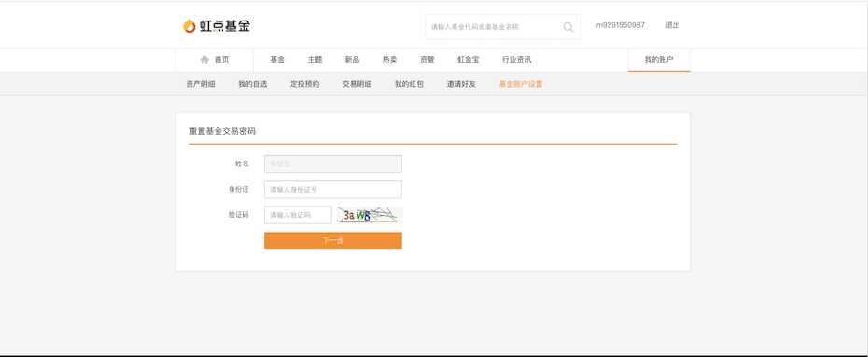The height and width of the screenshot is (357, 868).
Task: Switch to the 我的账户 tab
Action: (659, 60)
